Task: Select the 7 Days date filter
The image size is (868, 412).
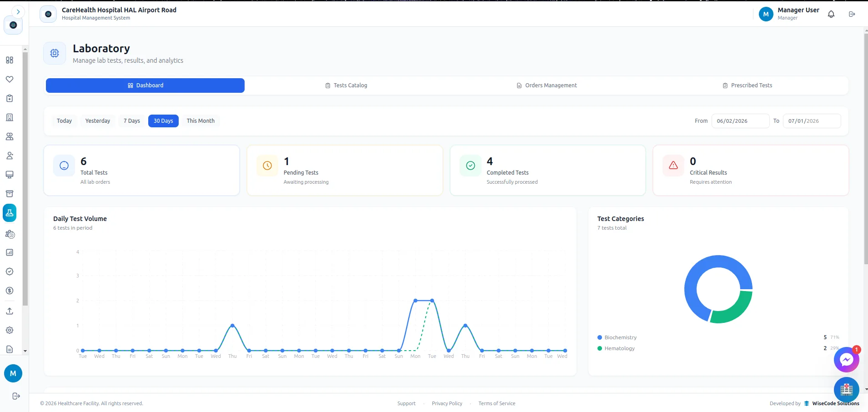Action: click(132, 121)
